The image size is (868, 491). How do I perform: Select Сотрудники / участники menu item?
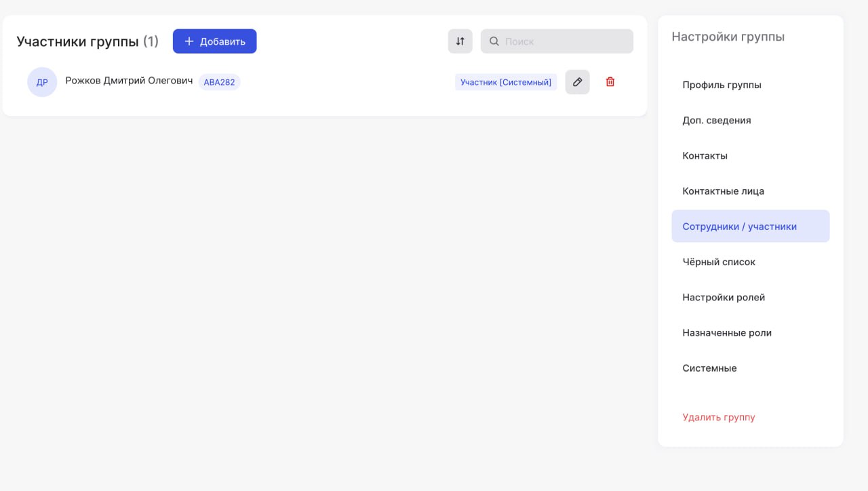coord(739,227)
